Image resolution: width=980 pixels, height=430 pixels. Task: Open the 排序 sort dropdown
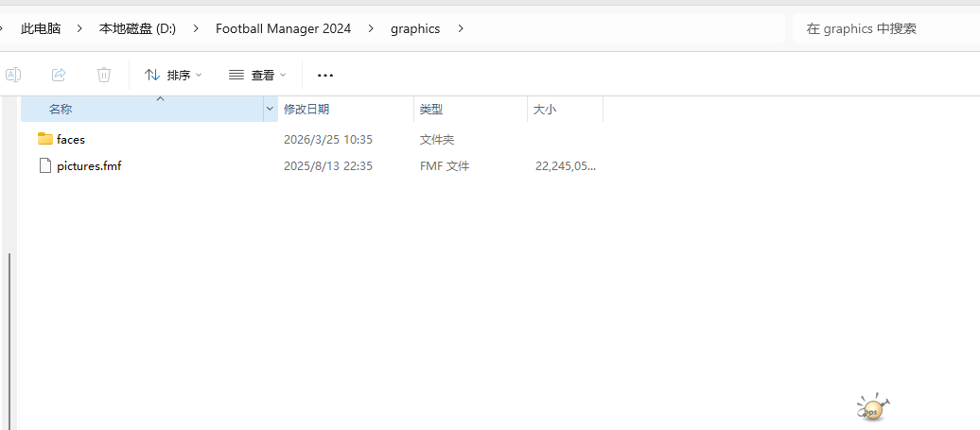(x=173, y=75)
